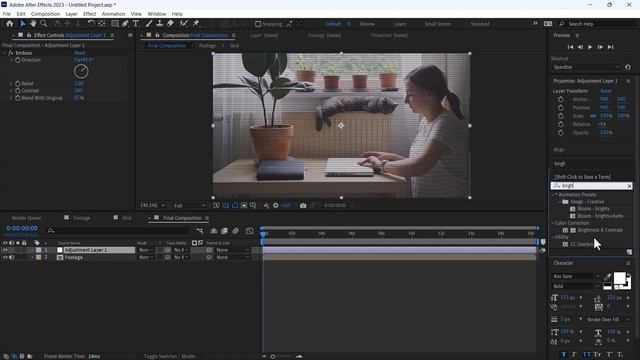640x360 pixels.
Task: Open the Full resolution dropdown
Action: [x=189, y=205]
